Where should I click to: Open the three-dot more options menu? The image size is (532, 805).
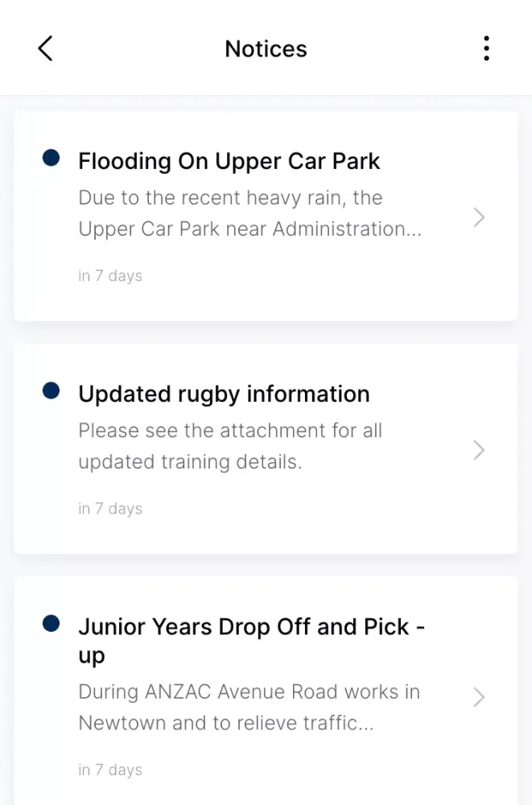(486, 48)
